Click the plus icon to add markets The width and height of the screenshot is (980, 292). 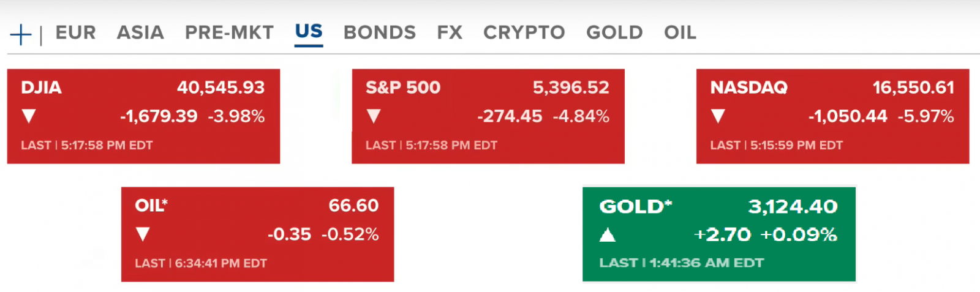coord(21,34)
